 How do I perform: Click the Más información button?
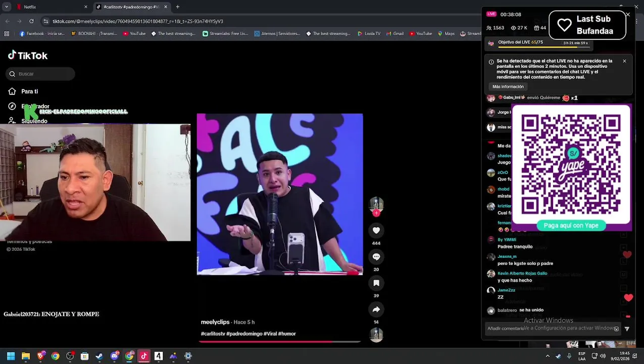(x=508, y=86)
